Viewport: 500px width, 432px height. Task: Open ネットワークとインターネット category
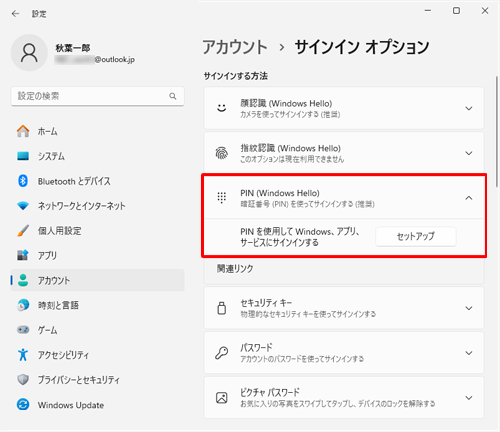(97, 206)
